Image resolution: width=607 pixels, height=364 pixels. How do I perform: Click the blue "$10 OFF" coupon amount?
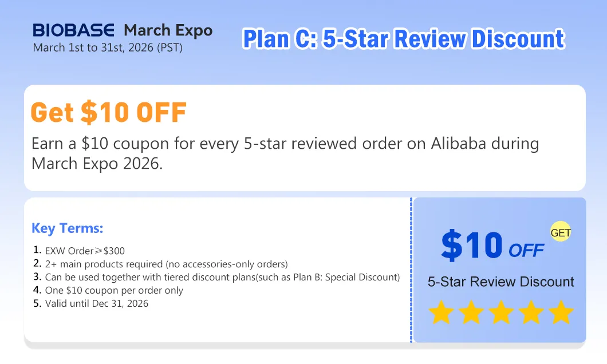(492, 245)
